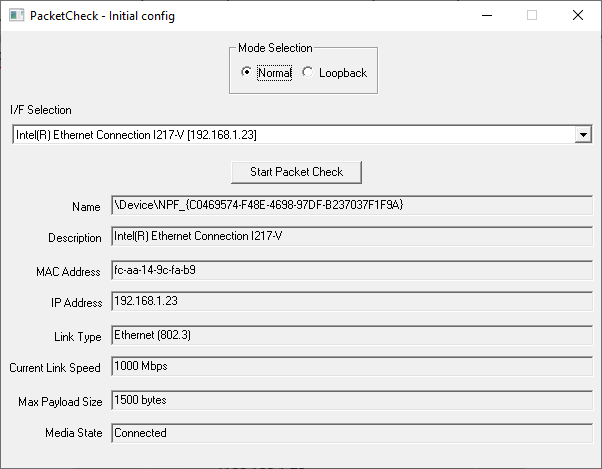
Task: Click the Name field with \Device\NPF_ value
Action: tap(352, 205)
